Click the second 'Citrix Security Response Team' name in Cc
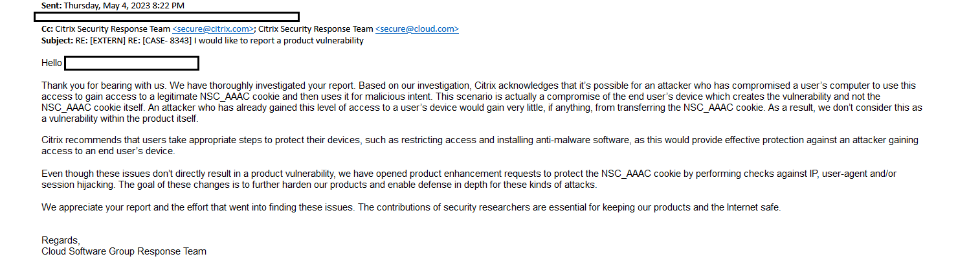The width and height of the screenshot is (980, 274). tap(316, 29)
